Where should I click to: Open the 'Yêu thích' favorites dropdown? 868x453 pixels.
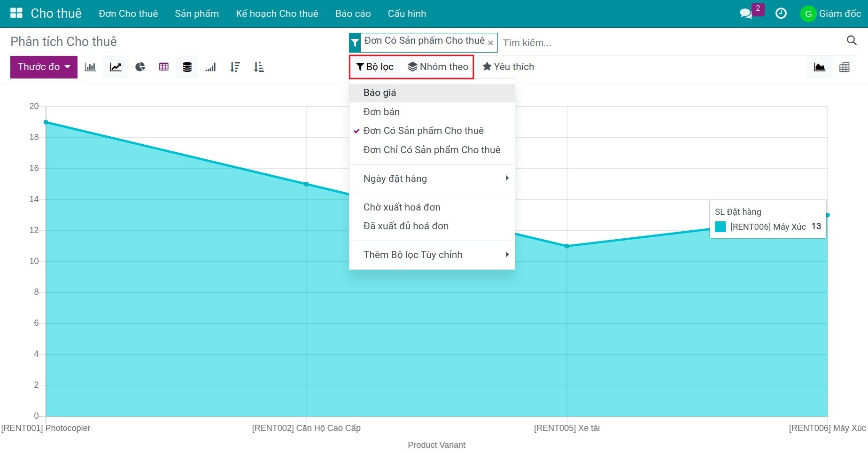click(x=508, y=67)
